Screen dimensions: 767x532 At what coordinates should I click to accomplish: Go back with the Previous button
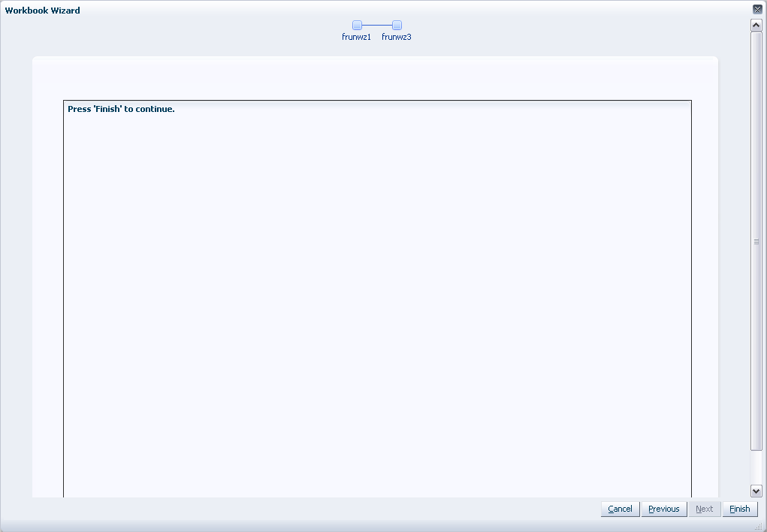[664, 509]
